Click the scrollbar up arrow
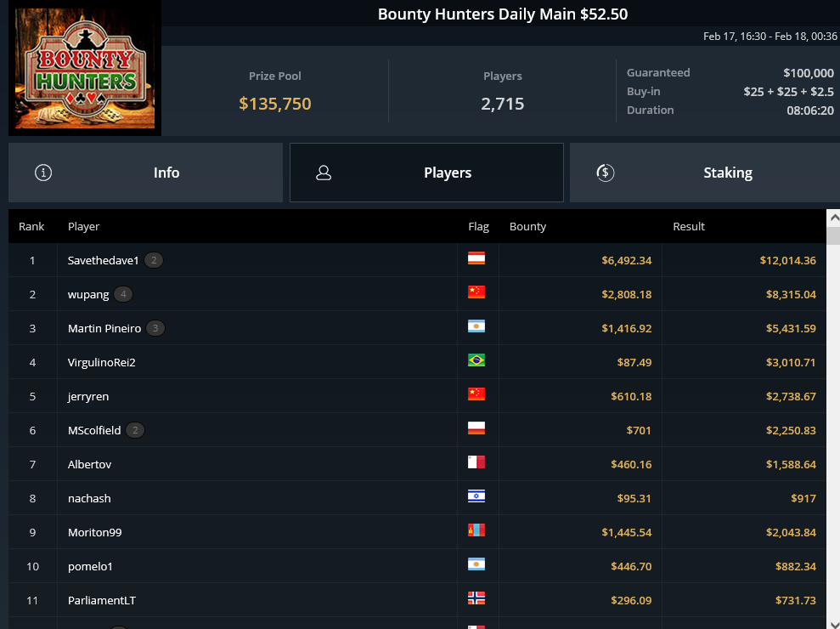This screenshot has width=840, height=629. coord(833,218)
